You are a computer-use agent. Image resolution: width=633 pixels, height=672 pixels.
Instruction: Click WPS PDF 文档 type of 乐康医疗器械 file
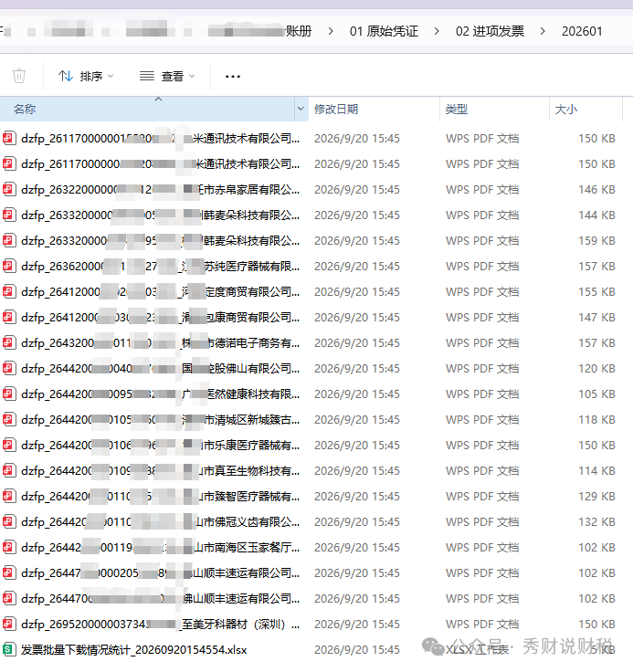coord(482,445)
